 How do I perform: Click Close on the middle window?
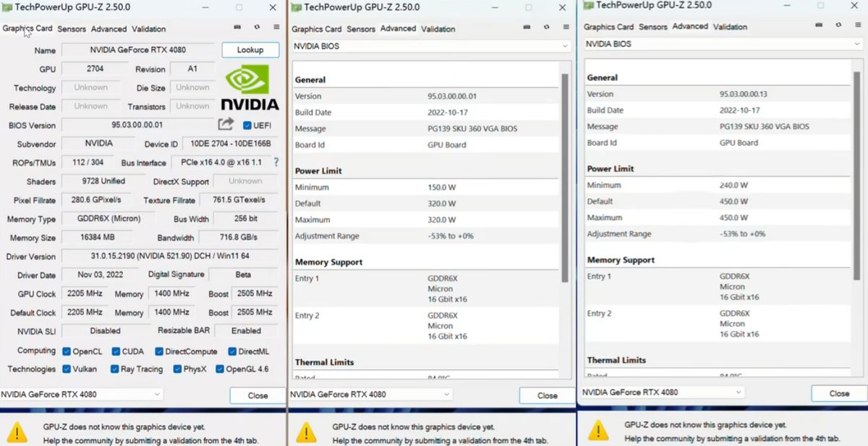[x=546, y=395]
